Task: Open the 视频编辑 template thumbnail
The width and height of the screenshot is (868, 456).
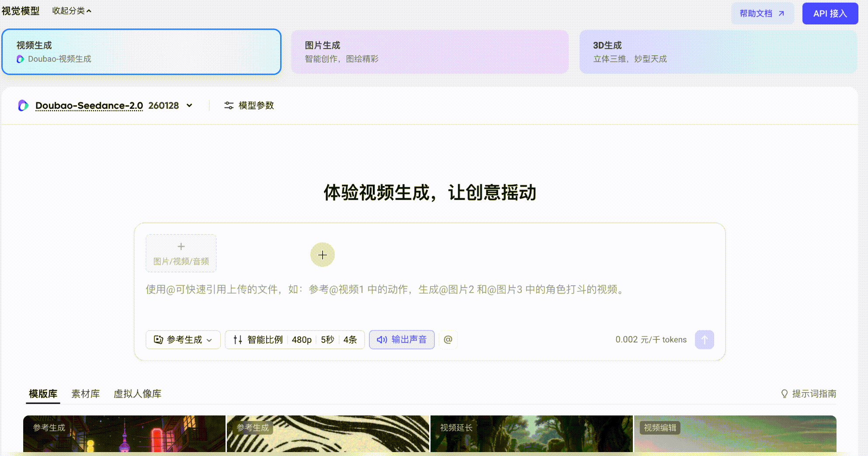Action: tap(735, 434)
